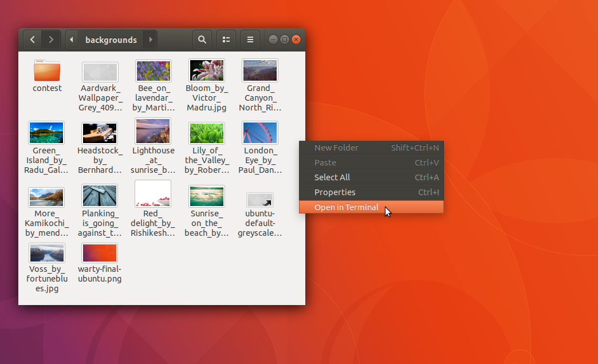Select Green Island image thumbnail

[46, 133]
